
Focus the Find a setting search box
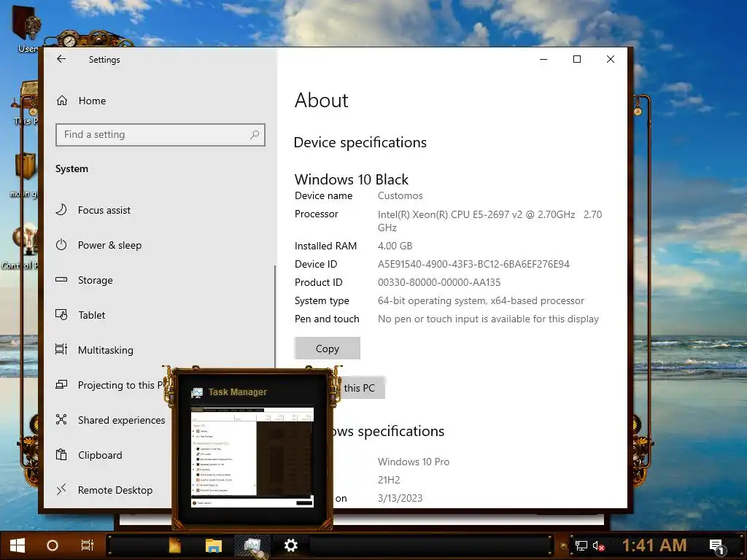pos(160,135)
